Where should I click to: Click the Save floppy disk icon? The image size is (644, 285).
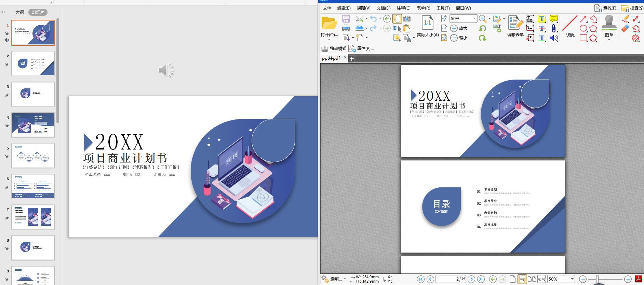pos(346,19)
